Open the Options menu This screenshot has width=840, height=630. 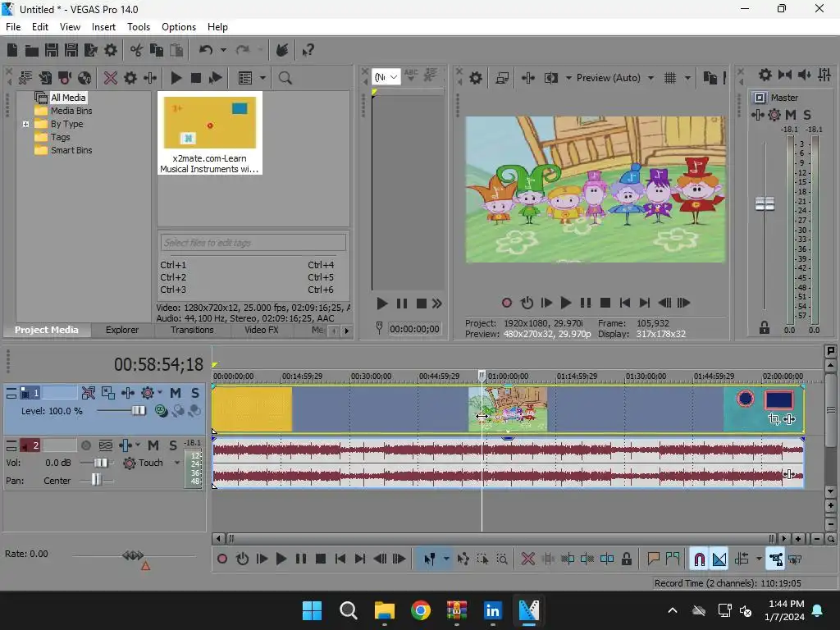point(178,27)
